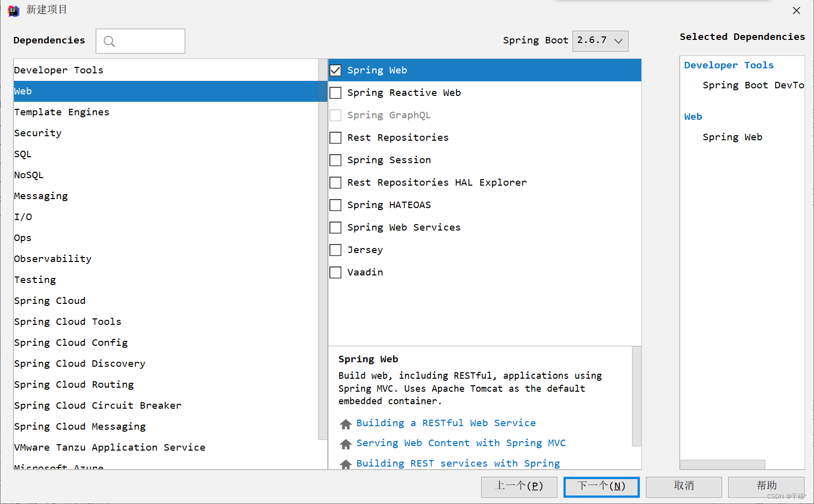Select the Ops category
This screenshot has width=814, height=504.
tap(166, 238)
